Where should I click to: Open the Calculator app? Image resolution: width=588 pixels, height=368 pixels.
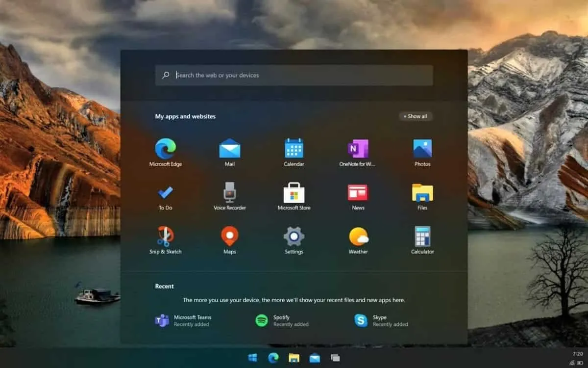(x=422, y=237)
